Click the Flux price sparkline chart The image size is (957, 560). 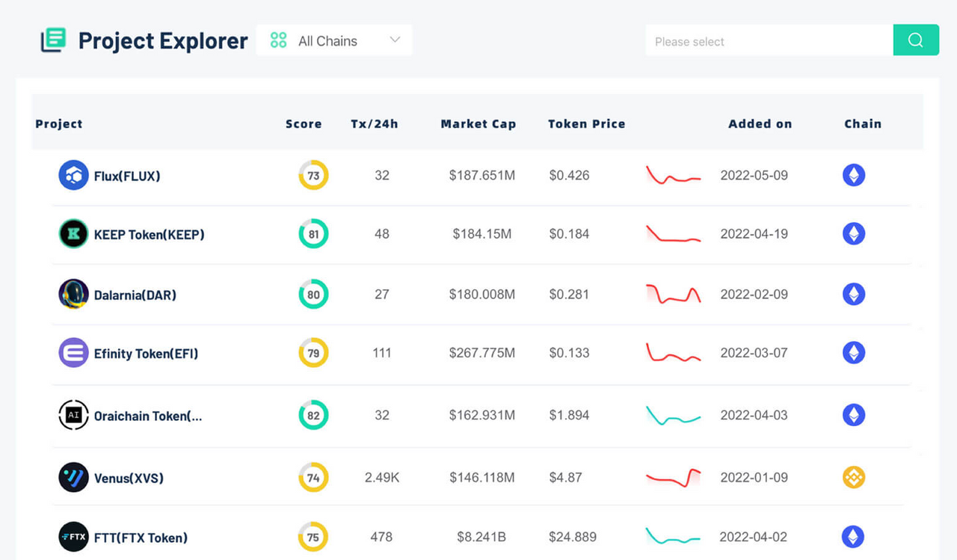tap(674, 176)
